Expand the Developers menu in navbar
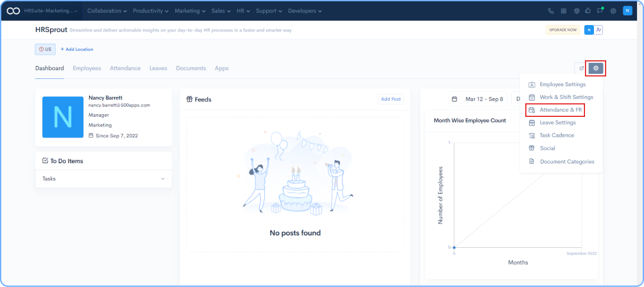644x287 pixels. pos(305,11)
